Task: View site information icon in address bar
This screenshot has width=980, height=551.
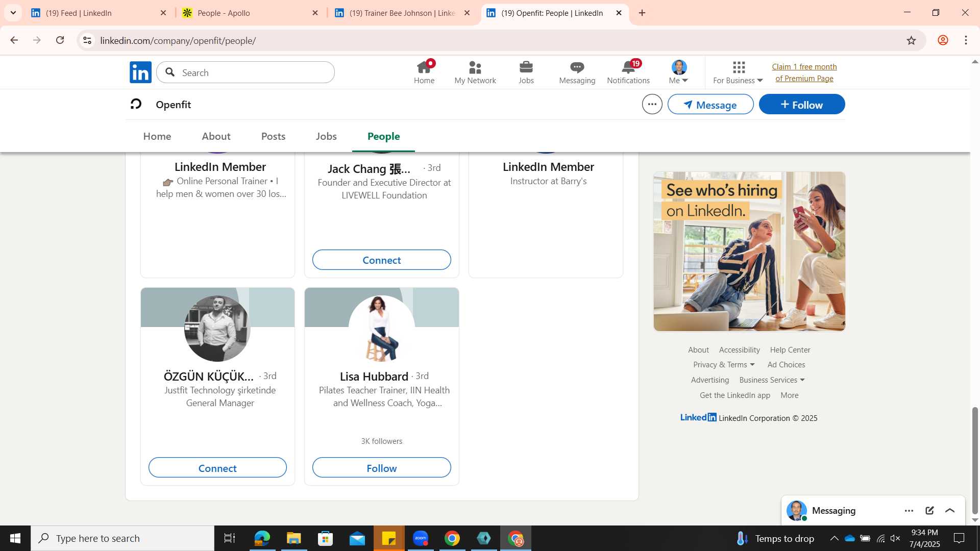Action: tap(87, 40)
